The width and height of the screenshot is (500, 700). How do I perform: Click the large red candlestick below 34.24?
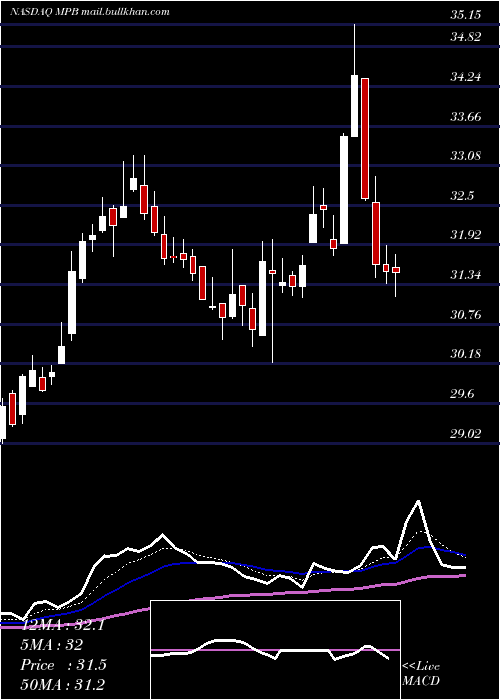click(x=365, y=138)
